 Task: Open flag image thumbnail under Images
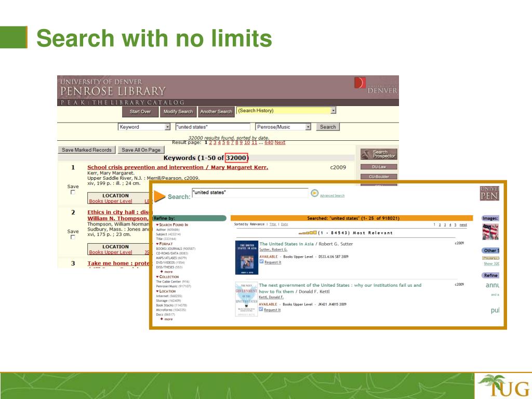point(490,232)
